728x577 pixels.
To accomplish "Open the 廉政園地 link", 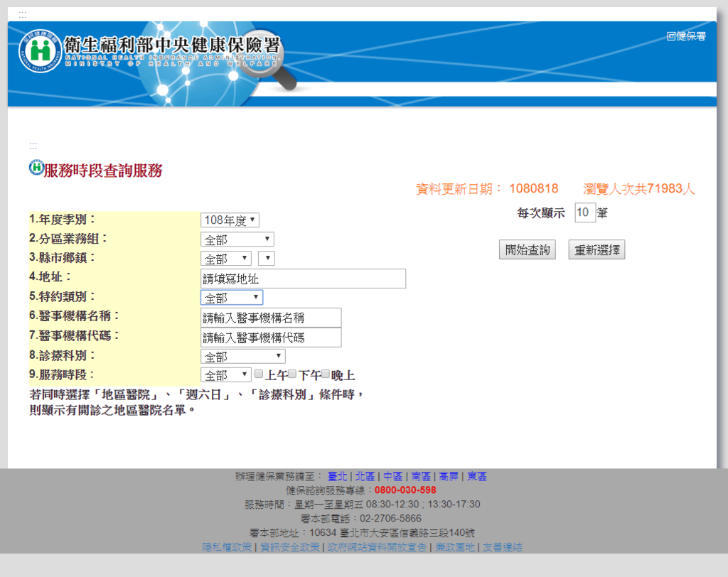I will pyautogui.click(x=455, y=547).
